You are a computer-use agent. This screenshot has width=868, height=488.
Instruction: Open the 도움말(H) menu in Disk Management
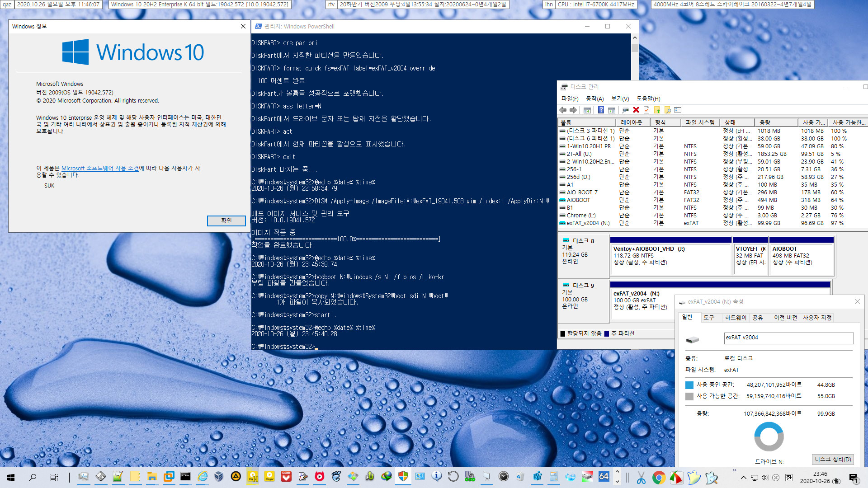[648, 99]
